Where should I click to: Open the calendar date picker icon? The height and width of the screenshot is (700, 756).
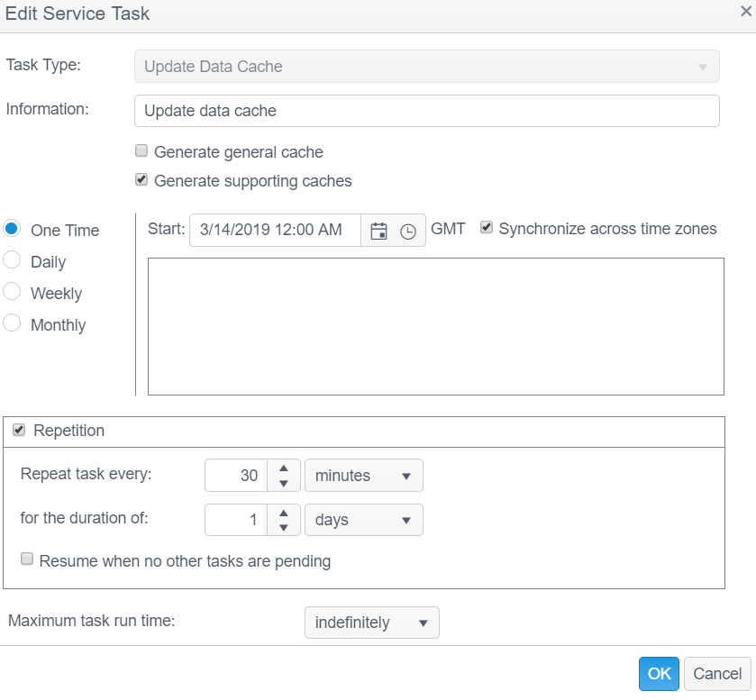pyautogui.click(x=378, y=231)
